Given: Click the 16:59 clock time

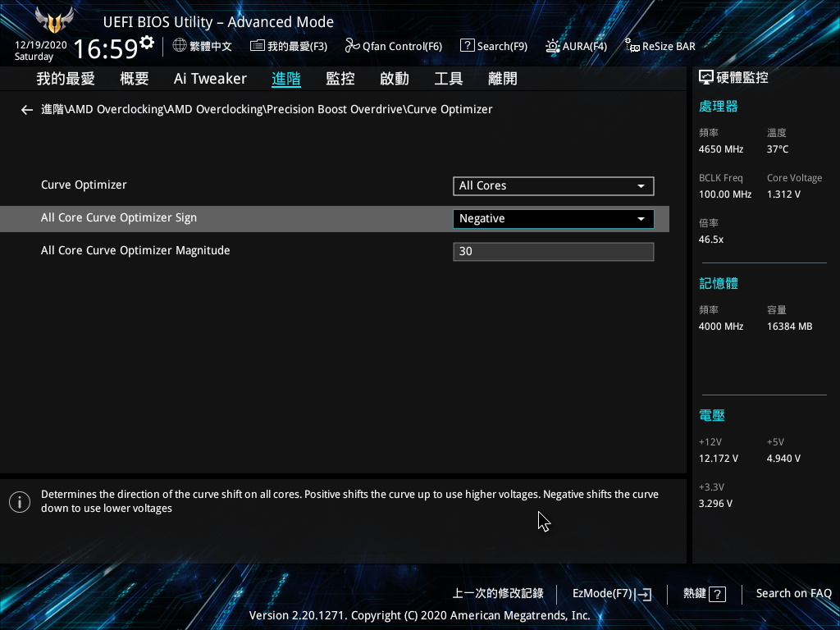Looking at the screenshot, I should click(106, 48).
